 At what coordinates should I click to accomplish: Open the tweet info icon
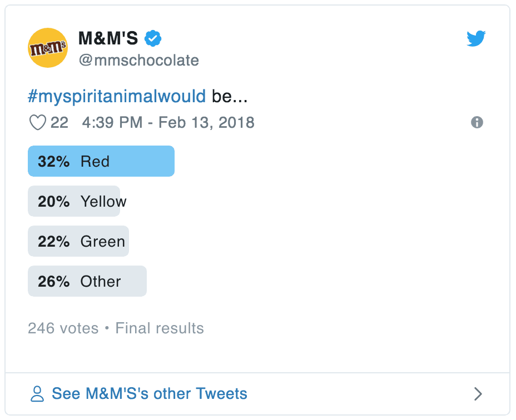point(477,123)
